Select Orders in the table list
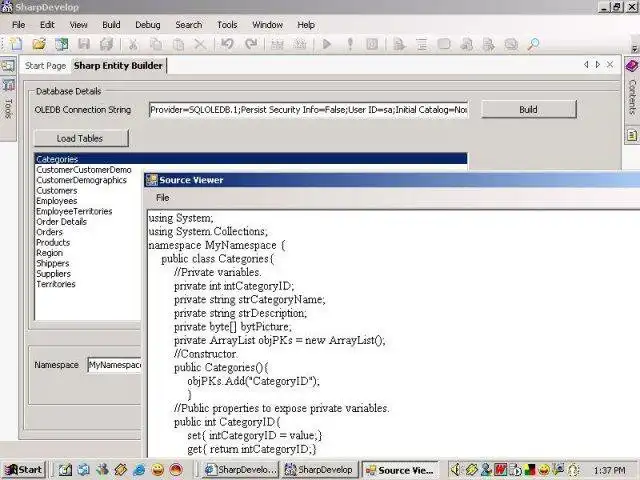Image resolution: width=640 pixels, height=480 pixels. [49, 232]
